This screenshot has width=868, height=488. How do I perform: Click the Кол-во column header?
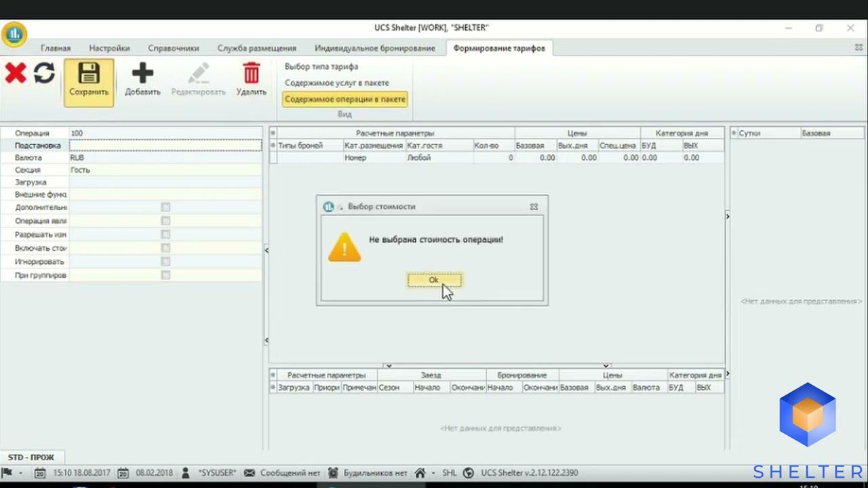[493, 145]
